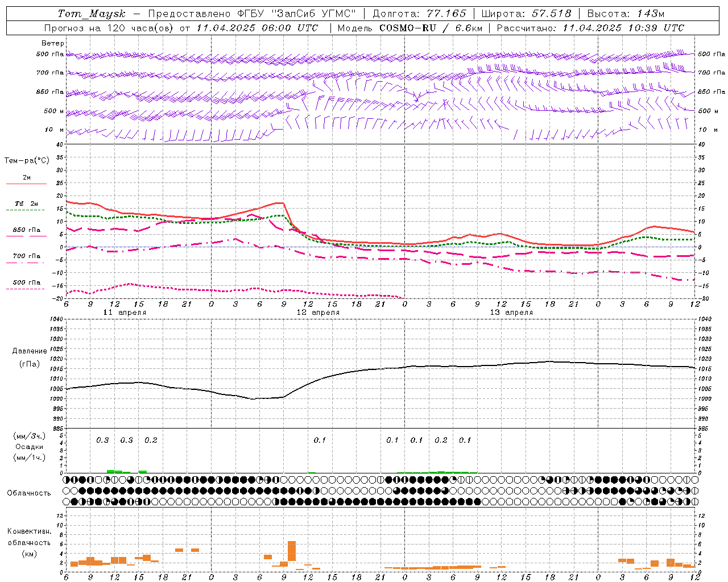Select the 11 апреля date label
Viewport: 728px width, 582px height.
coord(125,313)
